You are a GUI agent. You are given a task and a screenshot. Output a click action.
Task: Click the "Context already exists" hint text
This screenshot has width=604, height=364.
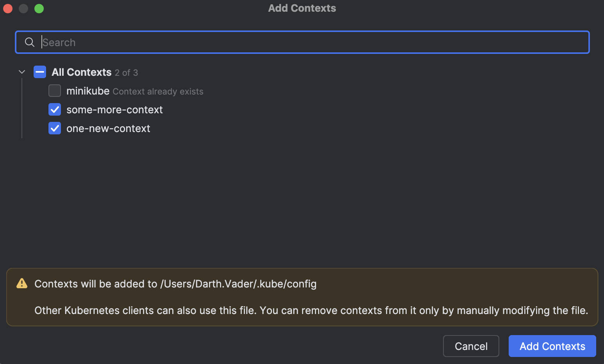[158, 91]
